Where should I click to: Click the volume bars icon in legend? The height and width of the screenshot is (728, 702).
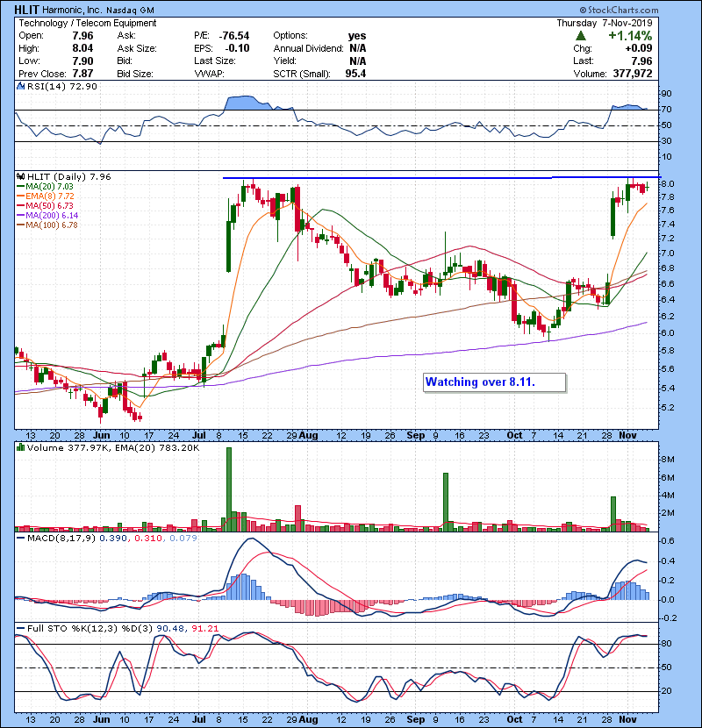(20, 448)
